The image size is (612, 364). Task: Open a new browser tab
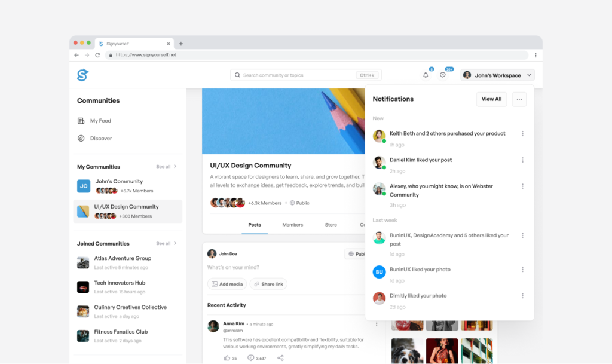pos(181,44)
